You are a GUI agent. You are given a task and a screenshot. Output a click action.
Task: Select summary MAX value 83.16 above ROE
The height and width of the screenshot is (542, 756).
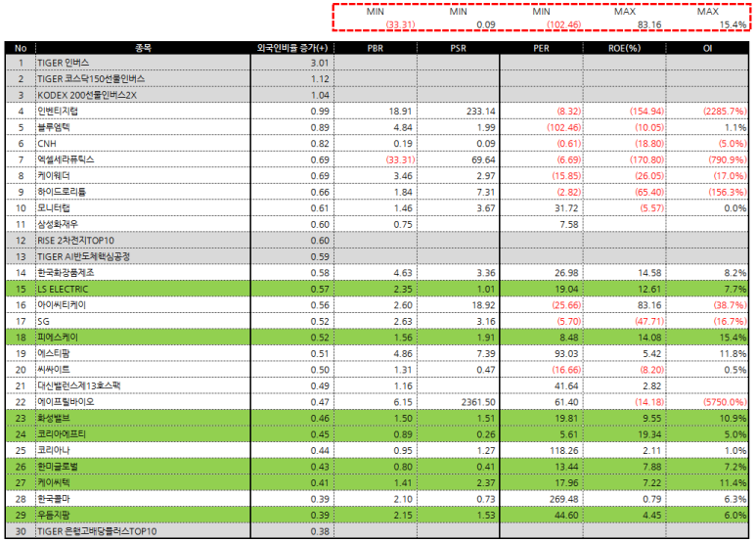[649, 24]
